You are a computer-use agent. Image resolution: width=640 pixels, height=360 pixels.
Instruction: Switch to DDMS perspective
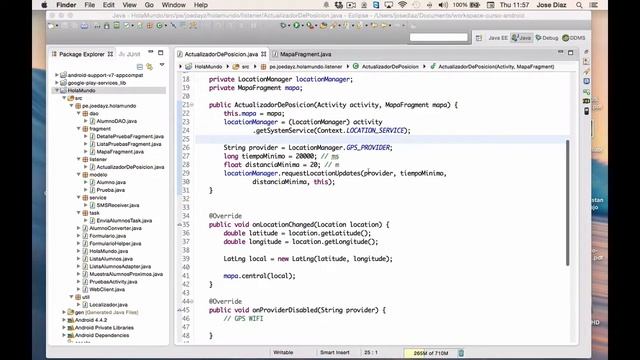[574, 38]
